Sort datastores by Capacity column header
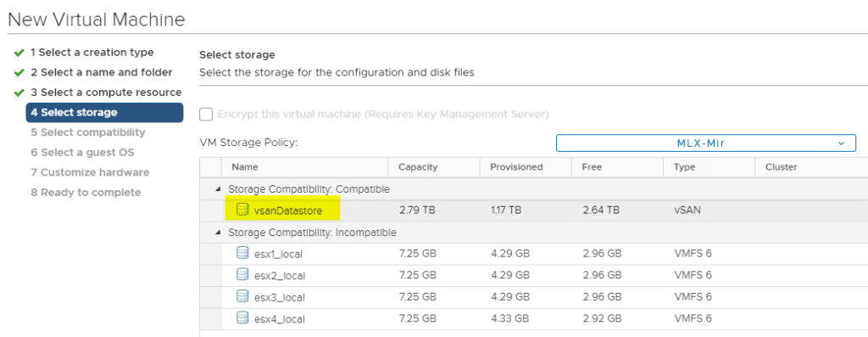The image size is (868, 337). click(418, 167)
